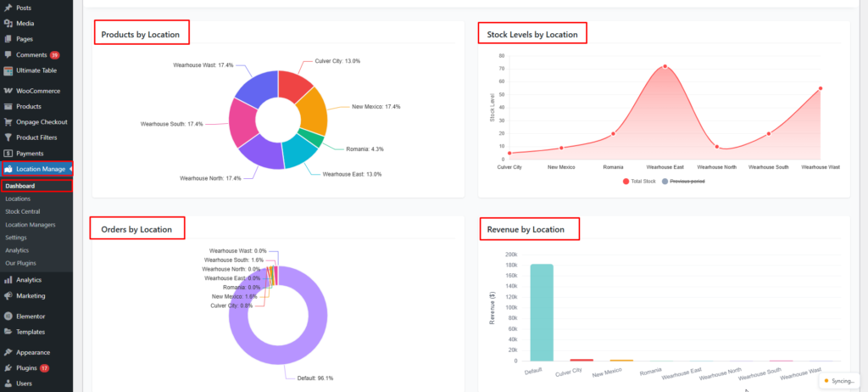The width and height of the screenshot is (868, 392).
Task: Click the Product Filters funnel icon
Action: (8, 137)
